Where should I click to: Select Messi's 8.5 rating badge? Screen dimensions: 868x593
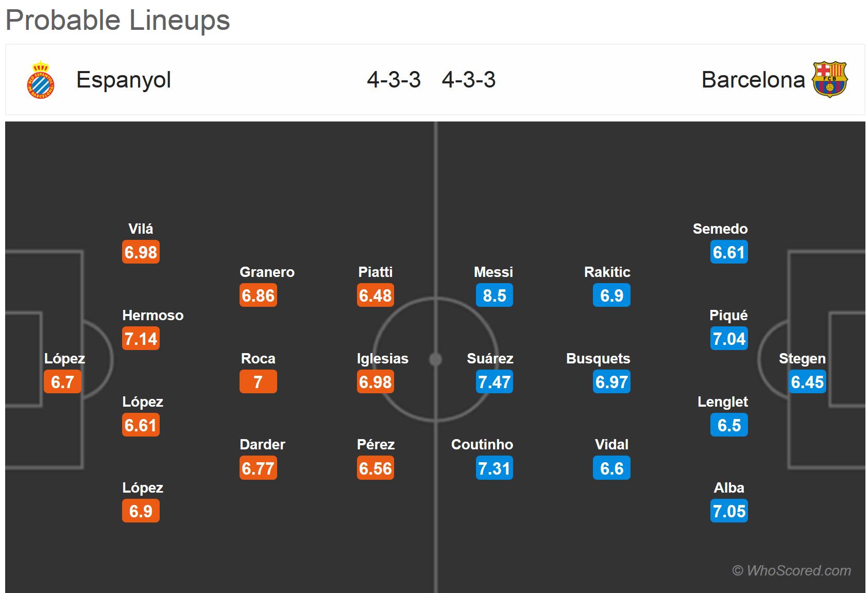click(x=494, y=295)
